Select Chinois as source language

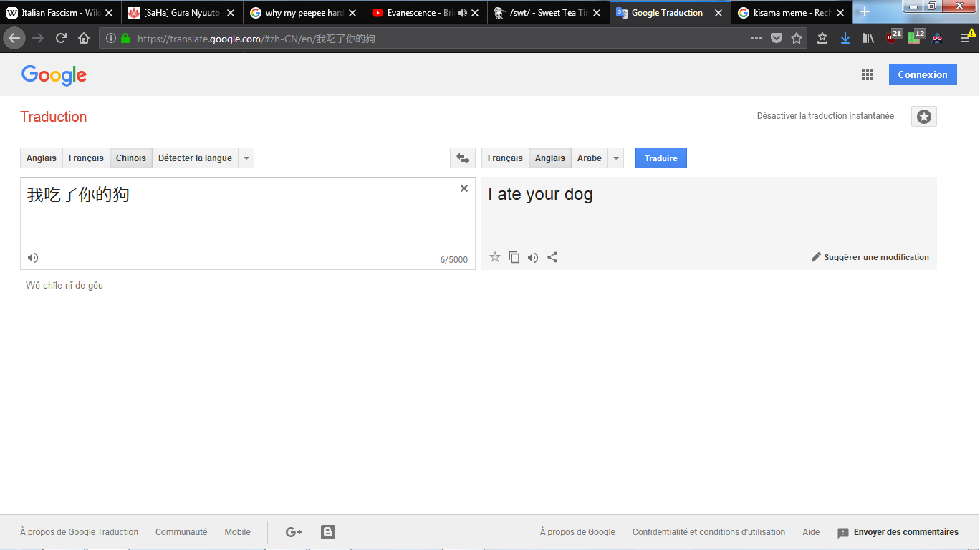click(130, 158)
